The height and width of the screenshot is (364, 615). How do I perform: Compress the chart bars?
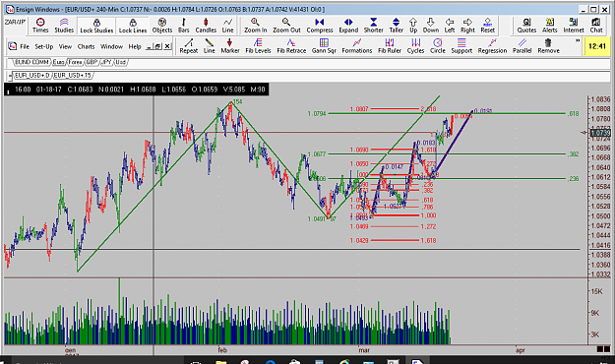320,26
